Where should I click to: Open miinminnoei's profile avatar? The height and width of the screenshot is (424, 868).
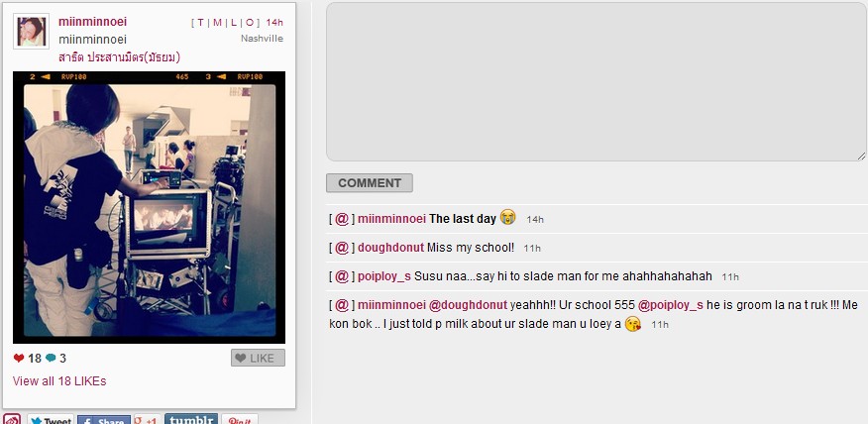coord(31,31)
